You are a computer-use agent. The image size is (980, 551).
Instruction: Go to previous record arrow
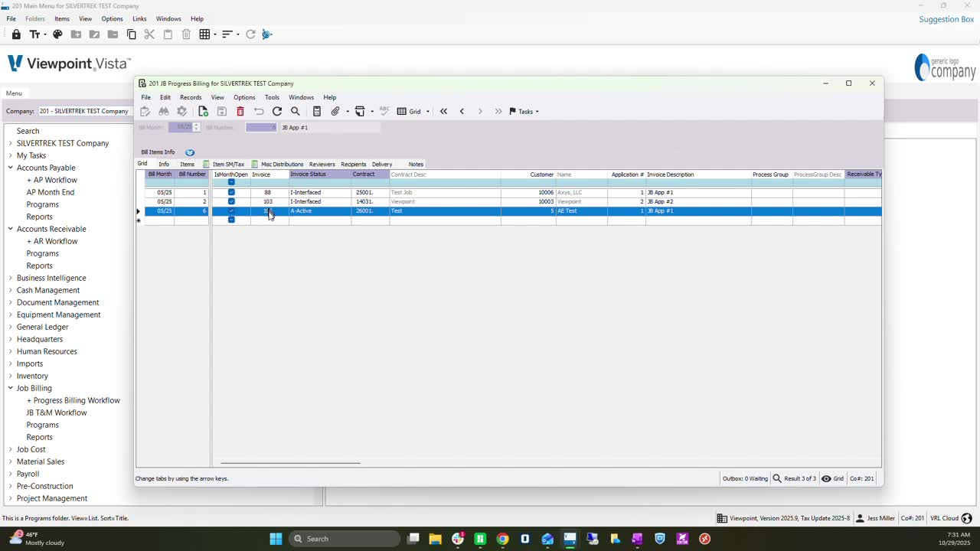(462, 112)
